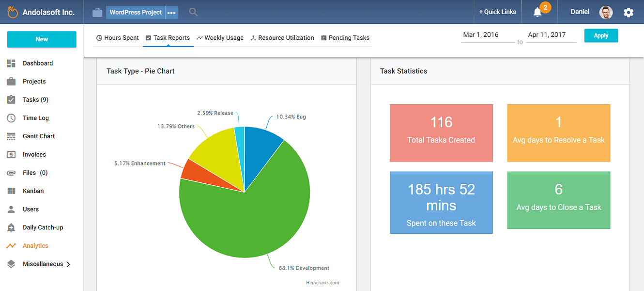Click the Kanban board icon
This screenshot has width=644, height=291.
click(x=11, y=191)
